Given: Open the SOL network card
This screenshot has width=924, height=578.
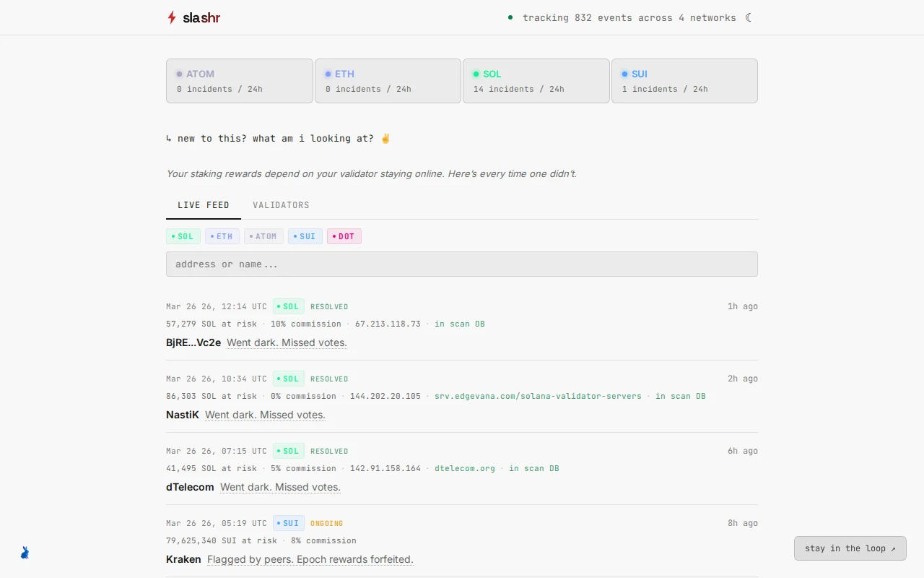Looking at the screenshot, I should pos(536,81).
